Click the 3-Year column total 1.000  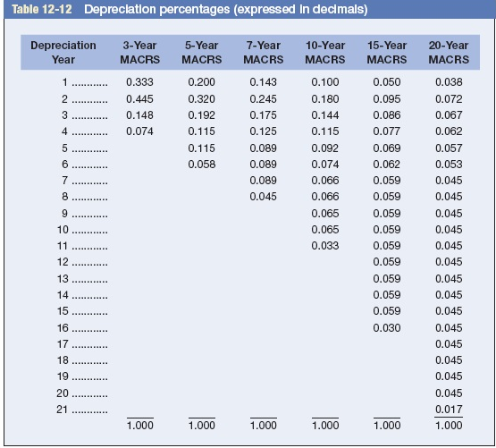[139, 426]
